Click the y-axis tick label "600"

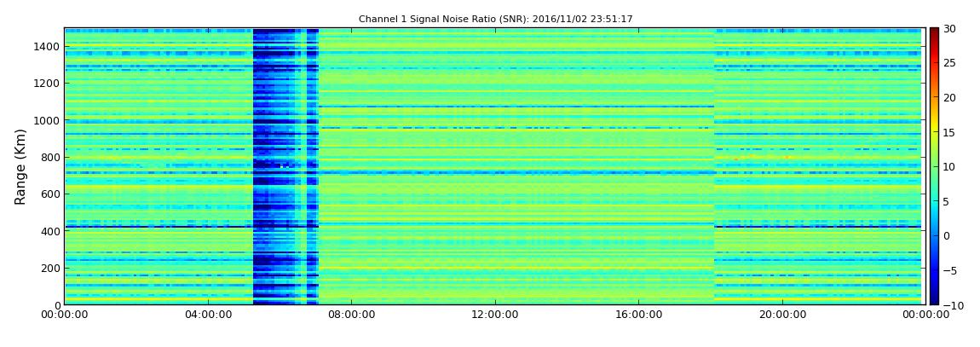point(50,194)
